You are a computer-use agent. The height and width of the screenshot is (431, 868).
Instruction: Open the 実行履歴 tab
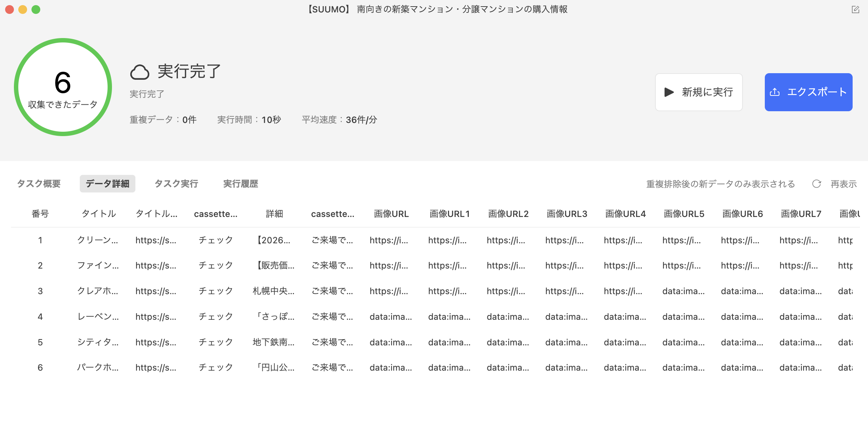click(x=241, y=184)
